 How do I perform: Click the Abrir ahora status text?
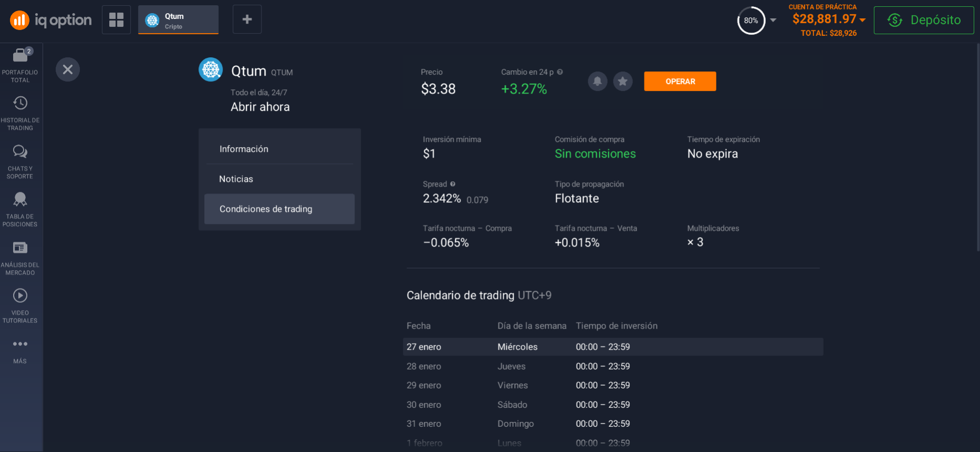click(260, 107)
